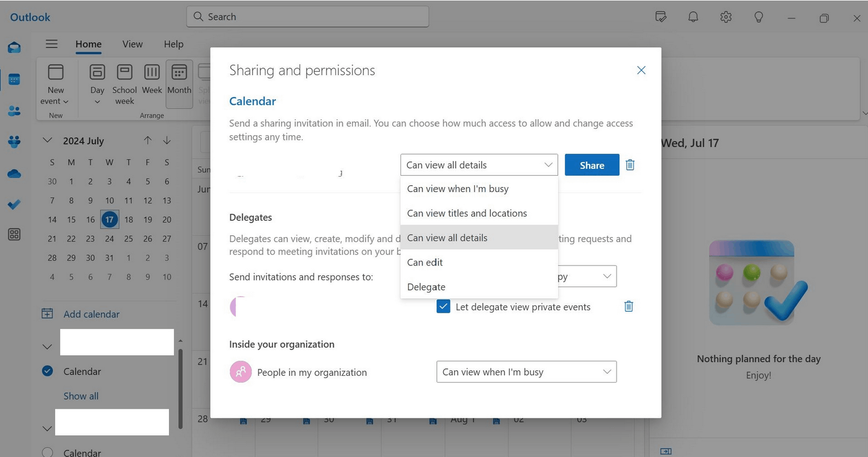Image resolution: width=868 pixels, height=457 pixels.
Task: Open the People in my organization access dropdown
Action: (x=526, y=372)
